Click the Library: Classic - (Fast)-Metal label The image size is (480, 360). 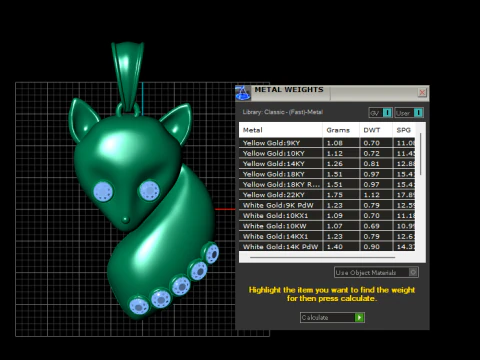pos(283,112)
